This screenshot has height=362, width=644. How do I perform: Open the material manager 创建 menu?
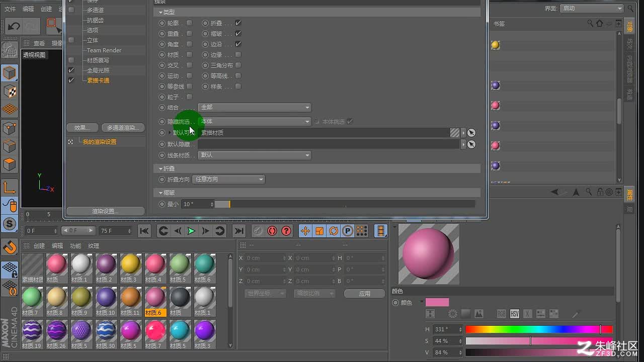(x=39, y=246)
